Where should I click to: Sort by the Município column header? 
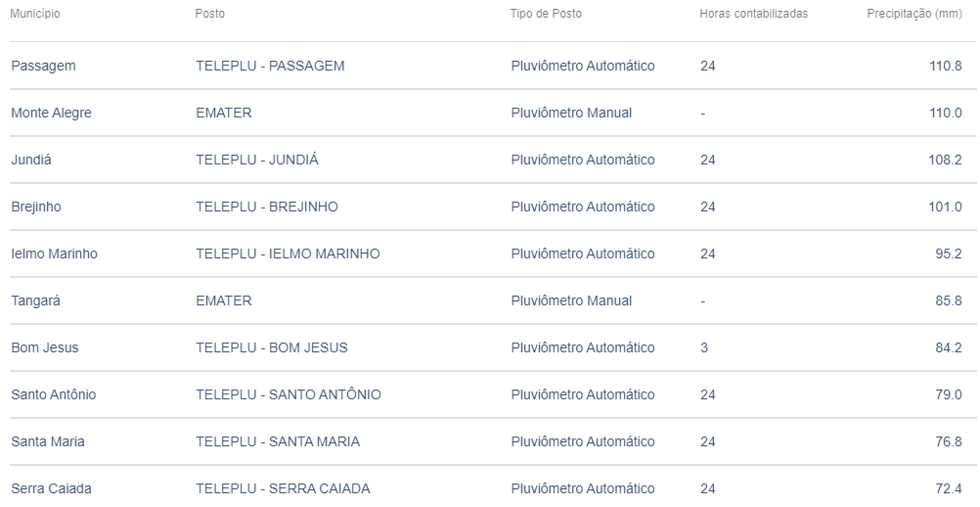(35, 14)
